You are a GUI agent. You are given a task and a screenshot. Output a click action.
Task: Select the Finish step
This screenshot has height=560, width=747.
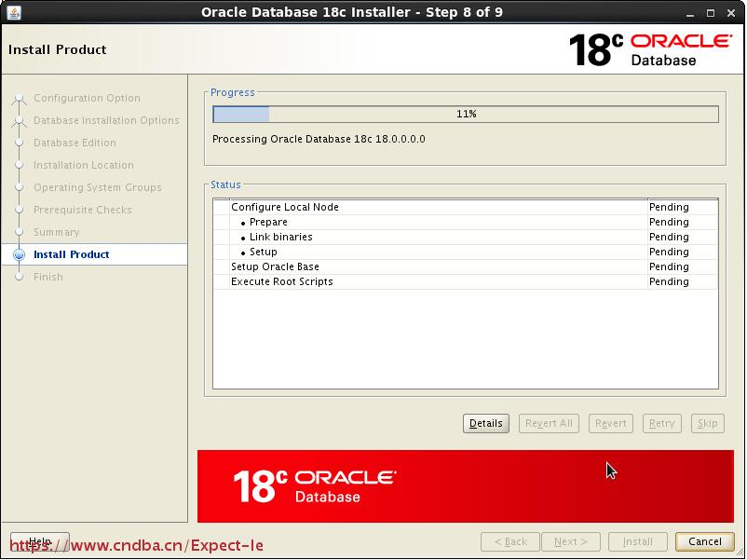[48, 277]
